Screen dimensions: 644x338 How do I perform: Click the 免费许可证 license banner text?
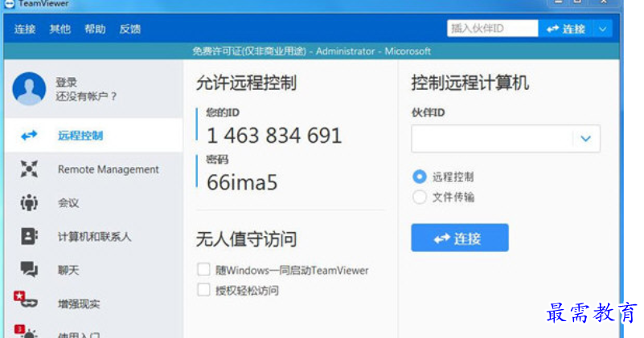[312, 51]
